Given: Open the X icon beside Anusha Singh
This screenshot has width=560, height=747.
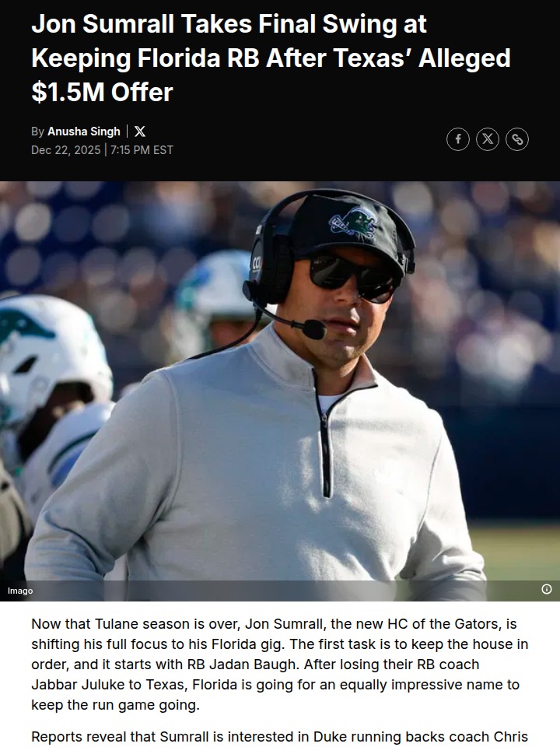Looking at the screenshot, I should (x=140, y=132).
